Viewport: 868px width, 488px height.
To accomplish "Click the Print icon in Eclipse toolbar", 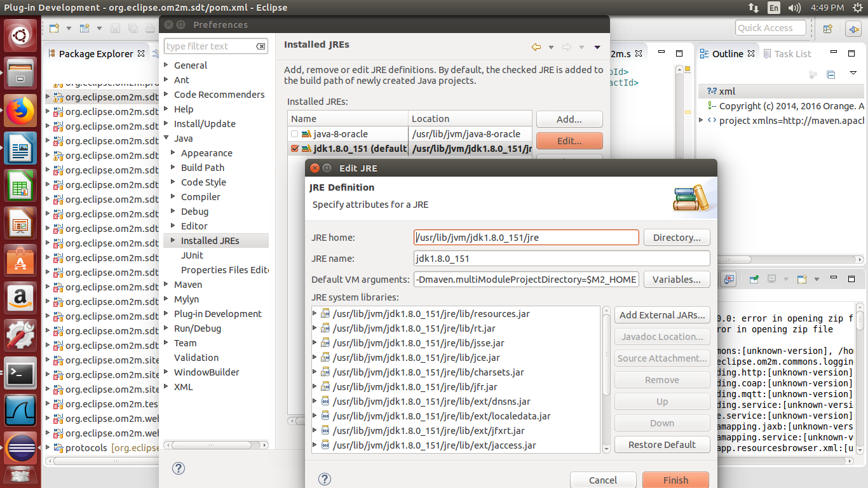I will 149,28.
